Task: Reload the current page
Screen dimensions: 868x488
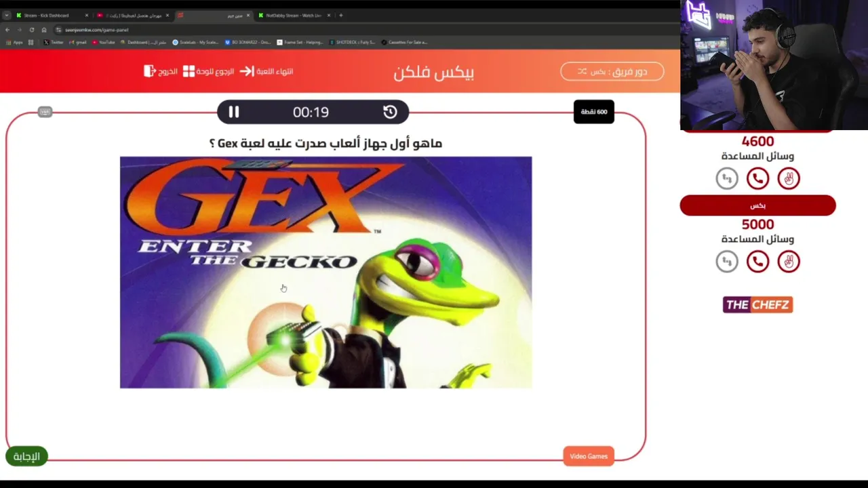Action: [x=31, y=30]
